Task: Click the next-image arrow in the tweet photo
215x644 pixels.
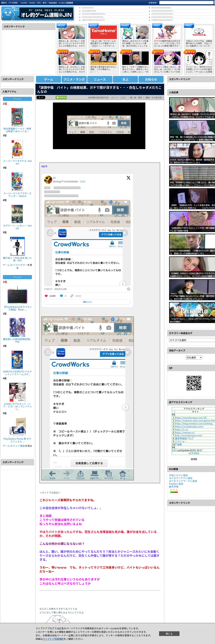Action: (x=122, y=284)
